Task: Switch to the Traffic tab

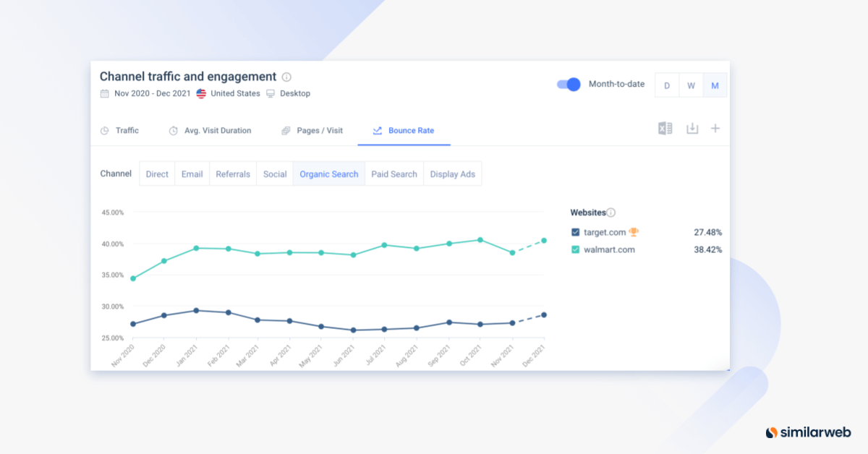Action: [x=127, y=130]
